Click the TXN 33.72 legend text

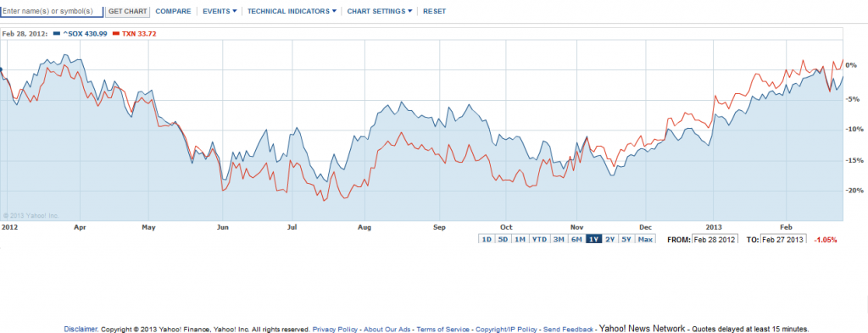point(139,34)
